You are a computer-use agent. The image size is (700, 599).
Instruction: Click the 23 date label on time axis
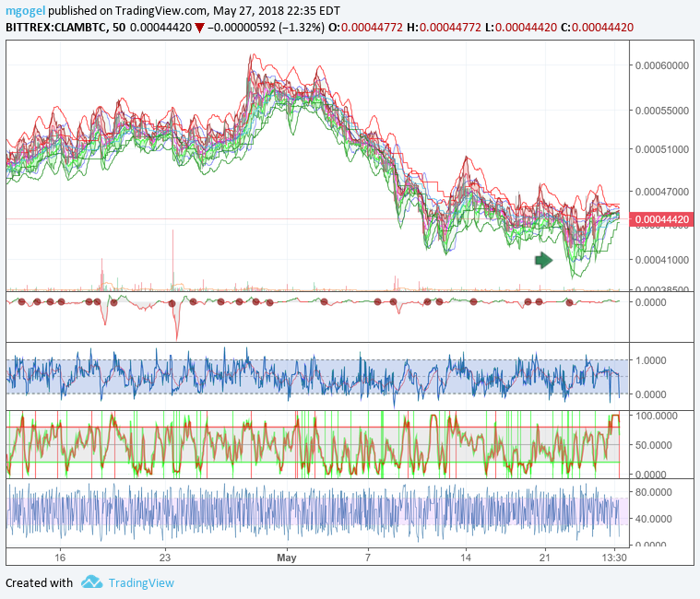(165, 558)
